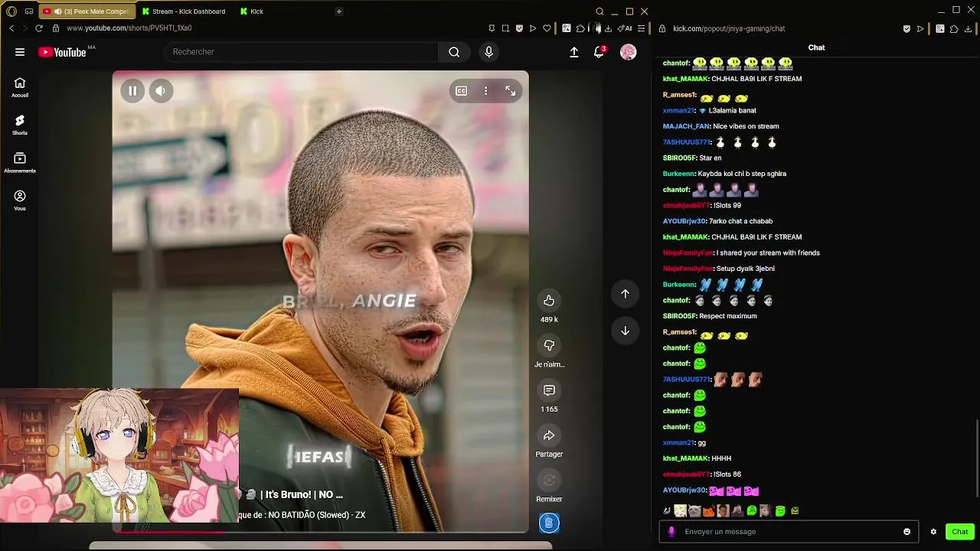Like the Short with 489 k likes
980x551 pixels.
[549, 301]
